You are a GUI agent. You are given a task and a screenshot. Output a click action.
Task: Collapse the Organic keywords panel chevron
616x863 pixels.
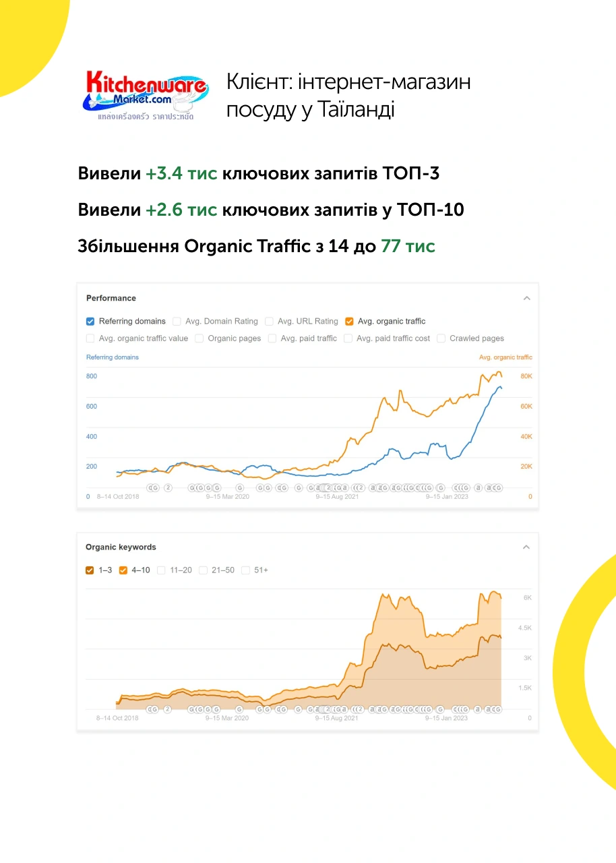point(527,547)
